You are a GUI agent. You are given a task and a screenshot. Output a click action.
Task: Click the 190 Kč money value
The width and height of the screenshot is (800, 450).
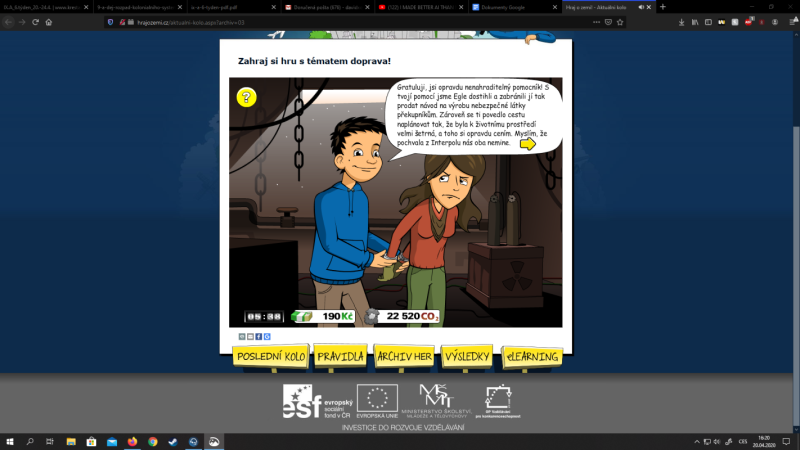point(337,316)
